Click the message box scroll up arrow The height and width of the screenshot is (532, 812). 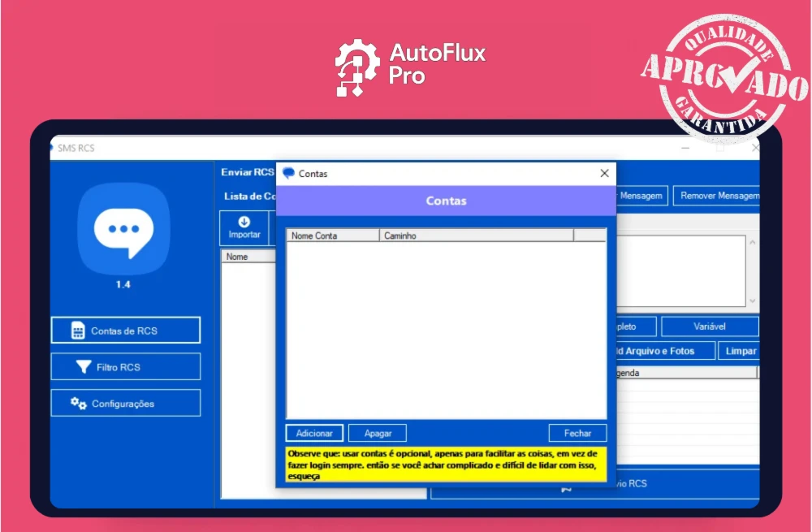coord(753,242)
